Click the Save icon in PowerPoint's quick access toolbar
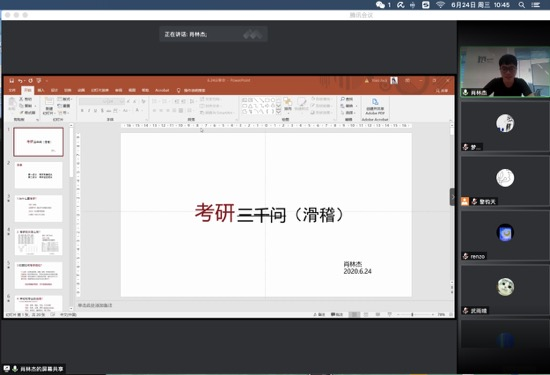Viewport: 550px width, 375px height. [x=12, y=81]
